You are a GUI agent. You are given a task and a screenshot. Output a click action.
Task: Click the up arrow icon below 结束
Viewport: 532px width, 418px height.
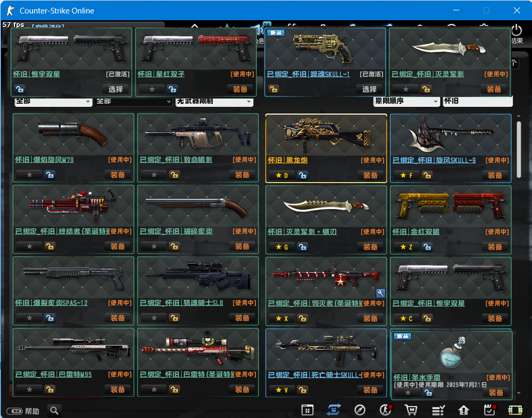click(x=514, y=63)
